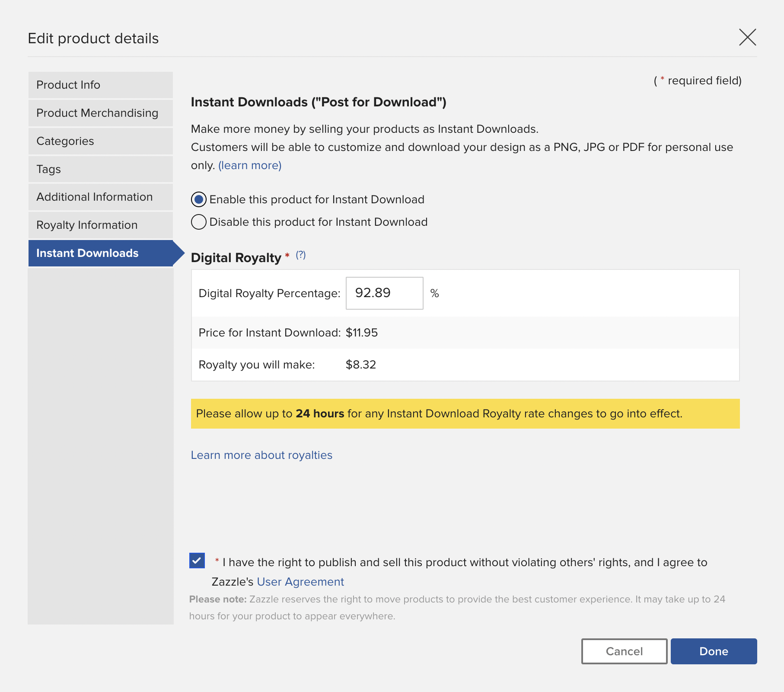The image size is (784, 692).
Task: Click the Price for Instant Download value
Action: pos(362,333)
